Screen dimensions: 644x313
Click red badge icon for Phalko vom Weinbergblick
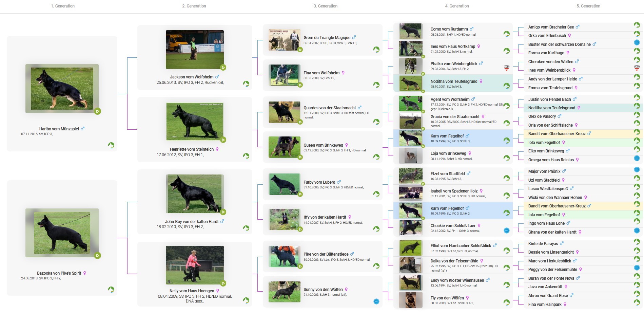507,68
